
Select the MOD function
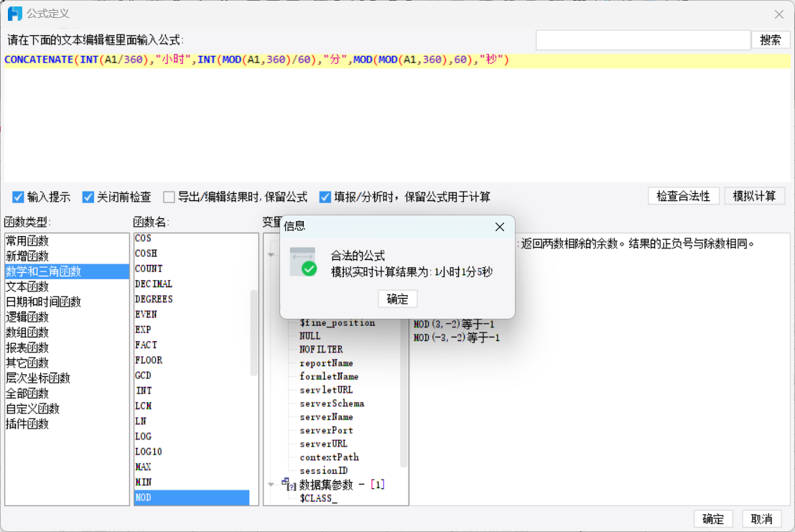[192, 497]
